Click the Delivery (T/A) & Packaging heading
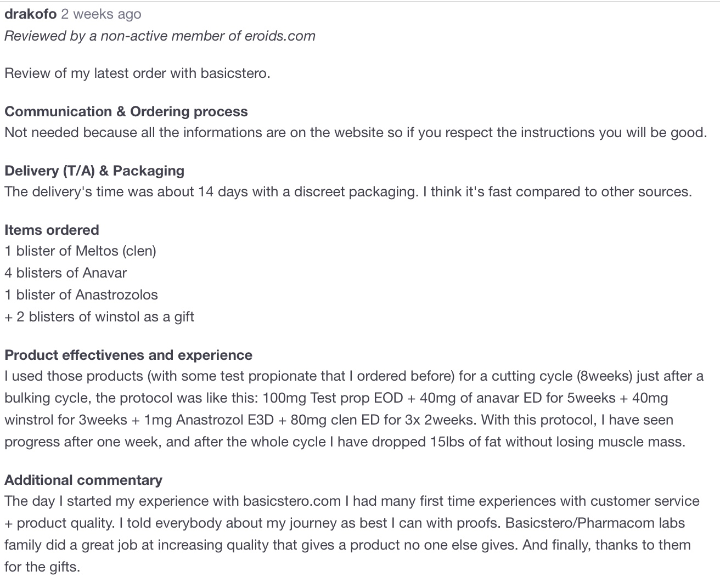This screenshot has height=588, width=720. 94,171
